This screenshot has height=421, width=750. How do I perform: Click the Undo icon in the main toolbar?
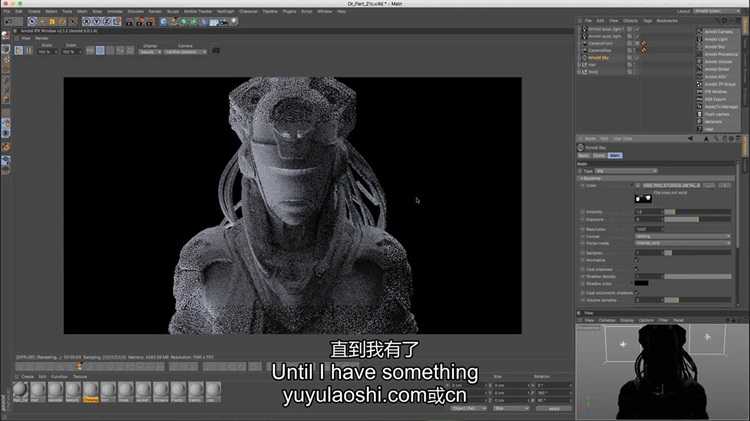pyautogui.click(x=8, y=22)
